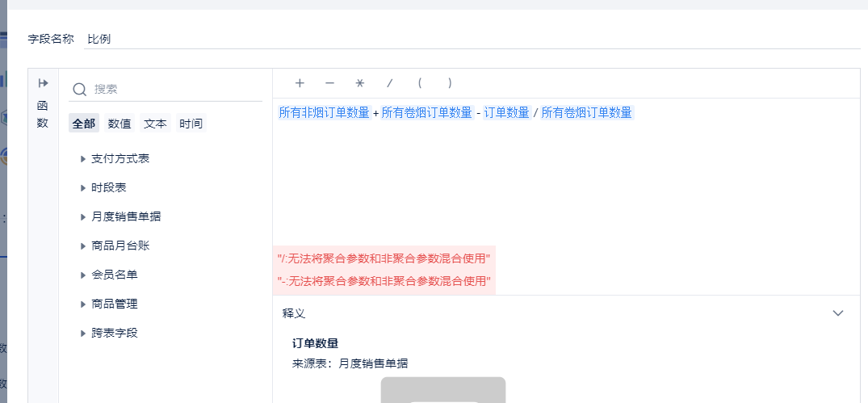Click the plus operator button
Viewport: 868px width, 403px height.
pos(300,83)
